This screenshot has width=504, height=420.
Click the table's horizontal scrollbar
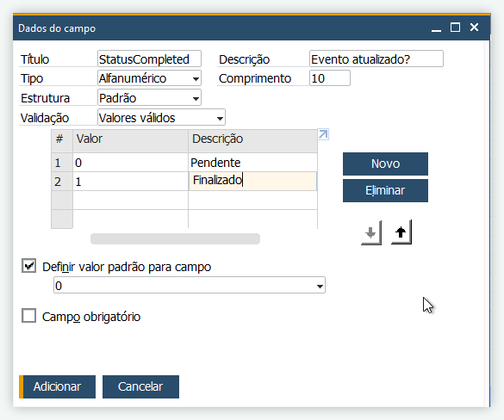pyautogui.click(x=175, y=239)
